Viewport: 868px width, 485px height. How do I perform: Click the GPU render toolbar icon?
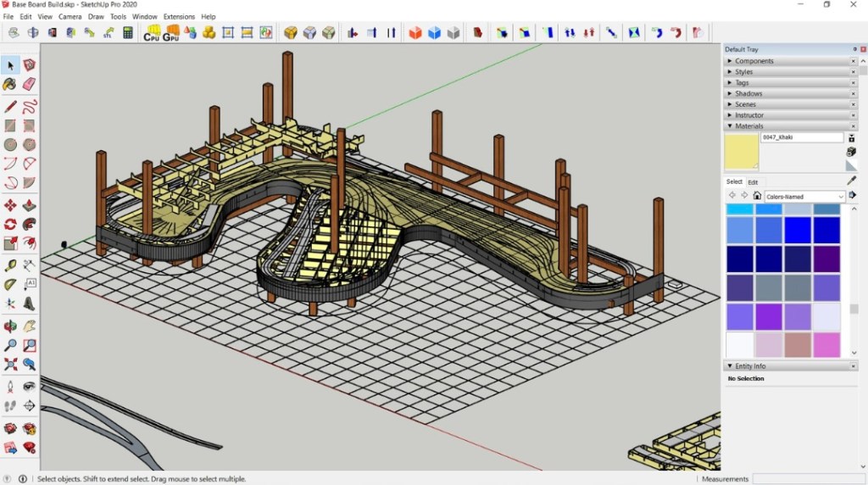[170, 33]
